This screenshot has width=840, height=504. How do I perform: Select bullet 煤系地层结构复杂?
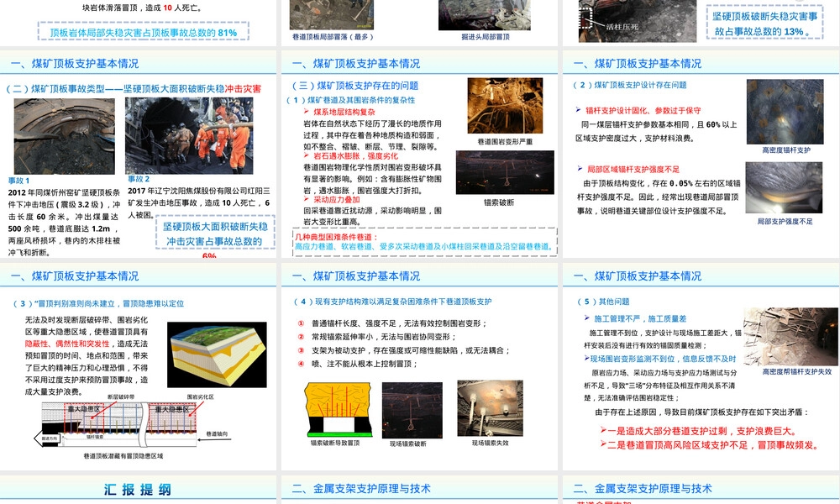pos(344,112)
